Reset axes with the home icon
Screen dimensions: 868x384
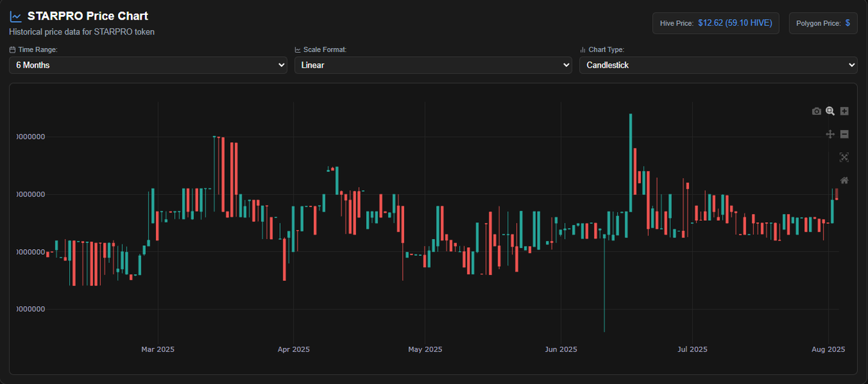[844, 180]
